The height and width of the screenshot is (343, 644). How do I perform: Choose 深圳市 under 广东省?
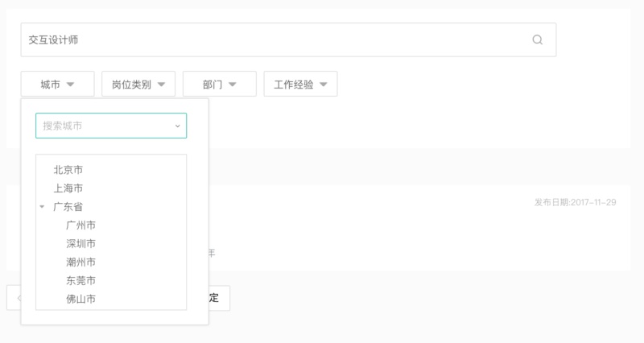point(80,244)
